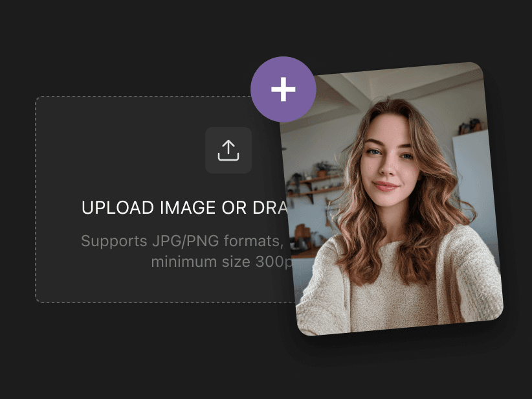Click the arrow inside the upload square
The image size is (532, 399).
tap(228, 148)
